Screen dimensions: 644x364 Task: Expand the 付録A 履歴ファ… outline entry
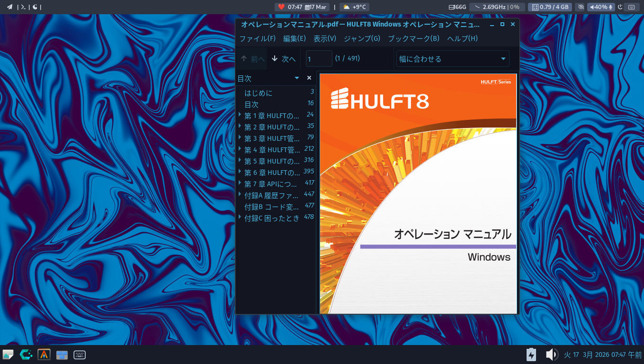click(240, 195)
